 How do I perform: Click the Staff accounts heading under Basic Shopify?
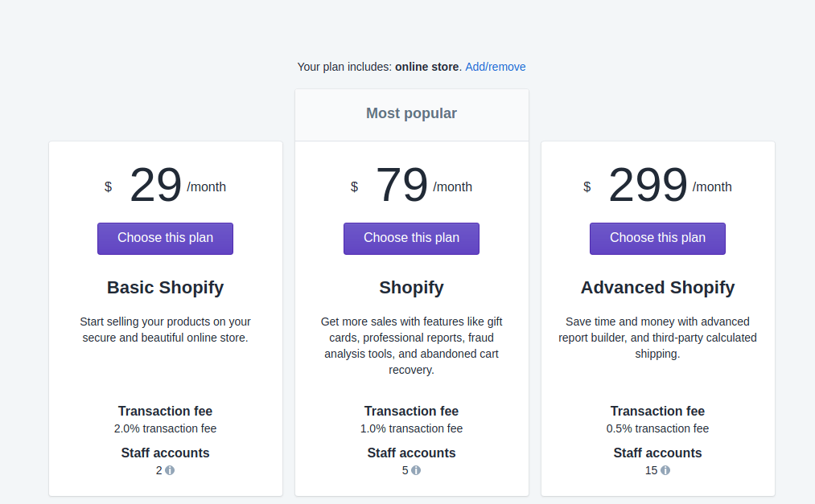tap(165, 453)
